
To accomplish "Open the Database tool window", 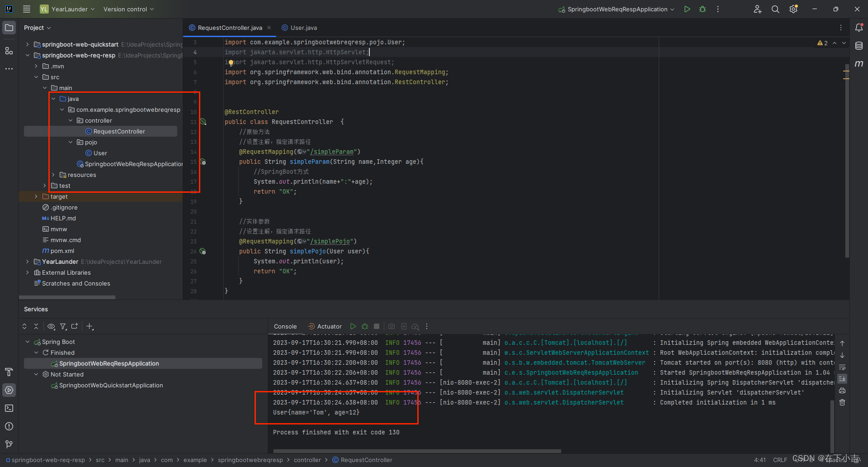I will pyautogui.click(x=859, y=46).
